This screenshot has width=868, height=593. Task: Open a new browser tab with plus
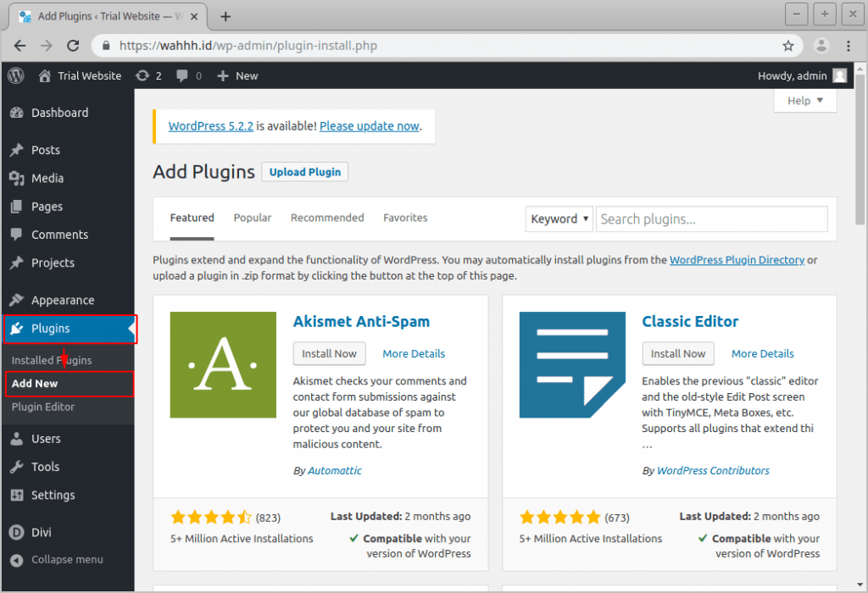[225, 17]
